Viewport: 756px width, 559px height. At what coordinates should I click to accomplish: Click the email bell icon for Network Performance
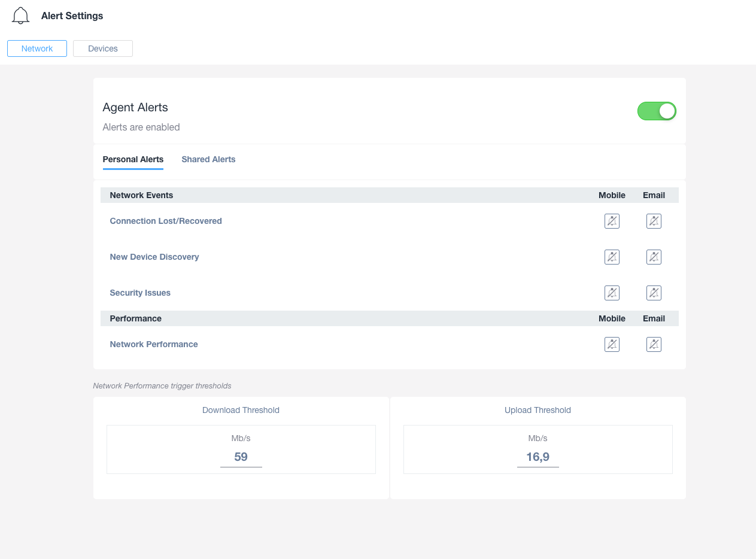click(654, 344)
